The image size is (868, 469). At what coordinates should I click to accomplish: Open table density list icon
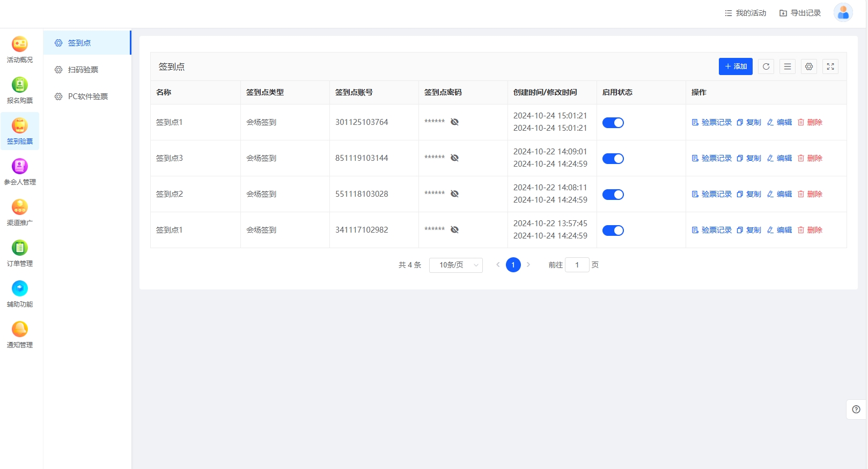[788, 66]
